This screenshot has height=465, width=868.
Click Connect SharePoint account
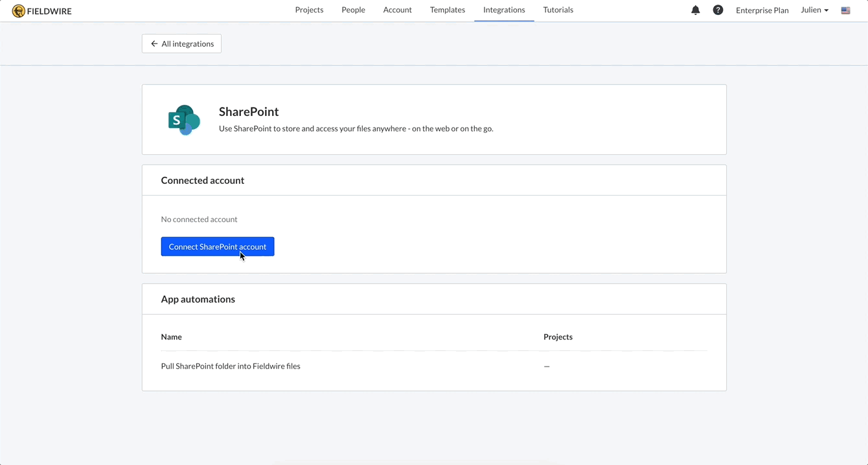point(217,246)
